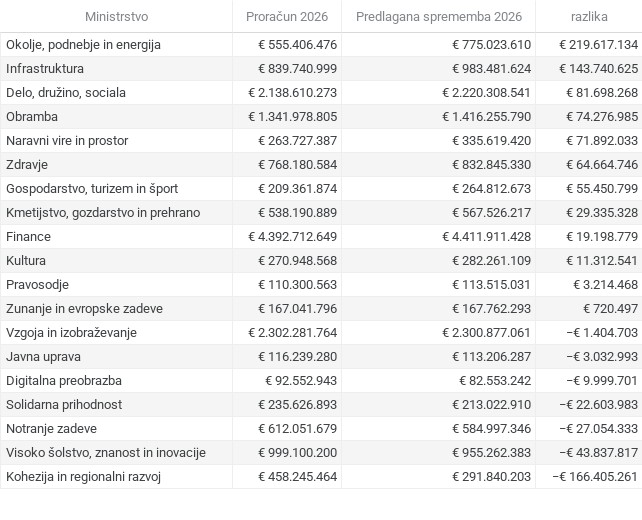Click the Pravosodje difference value € 3.214.468
Screen dimensions: 642x520
pos(601,285)
